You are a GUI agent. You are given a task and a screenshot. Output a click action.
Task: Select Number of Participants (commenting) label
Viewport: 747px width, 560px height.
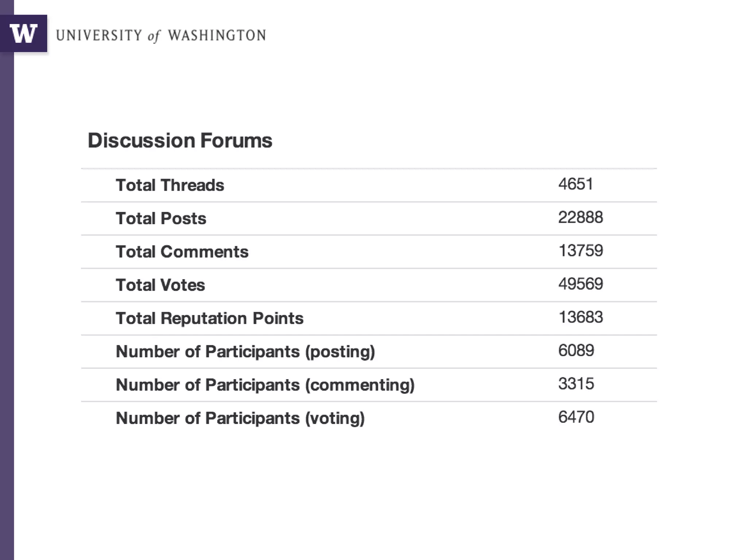265,385
